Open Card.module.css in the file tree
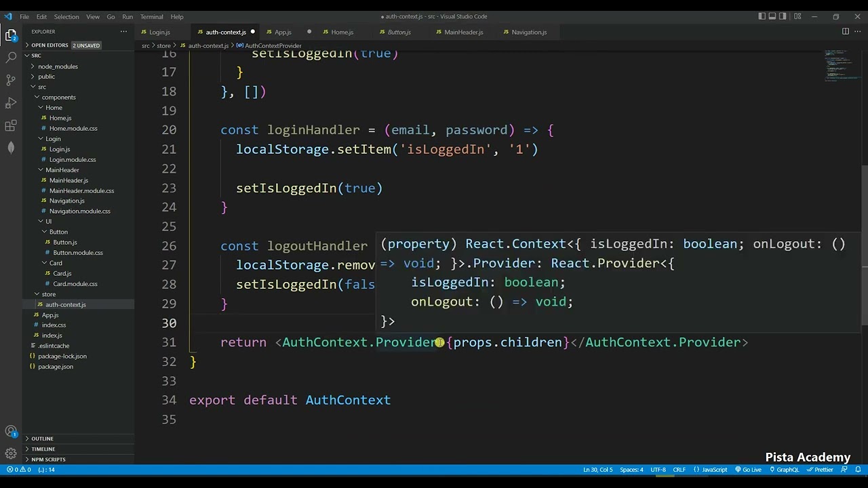This screenshot has height=488, width=868. coord(75,284)
